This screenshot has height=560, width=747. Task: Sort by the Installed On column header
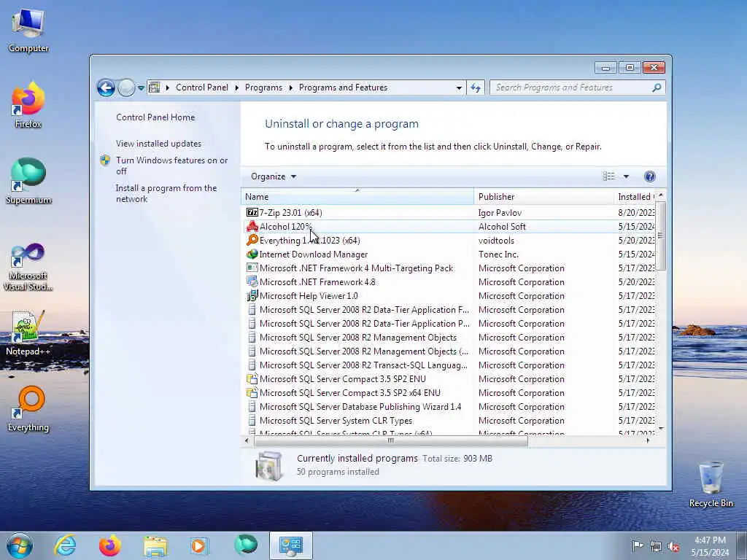point(635,197)
